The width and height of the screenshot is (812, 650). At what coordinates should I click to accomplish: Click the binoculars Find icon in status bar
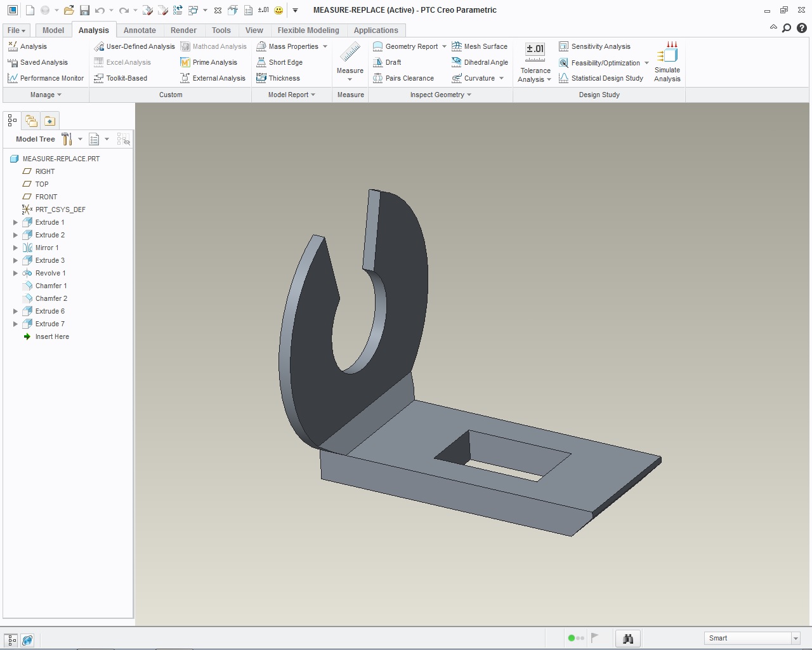pos(628,639)
